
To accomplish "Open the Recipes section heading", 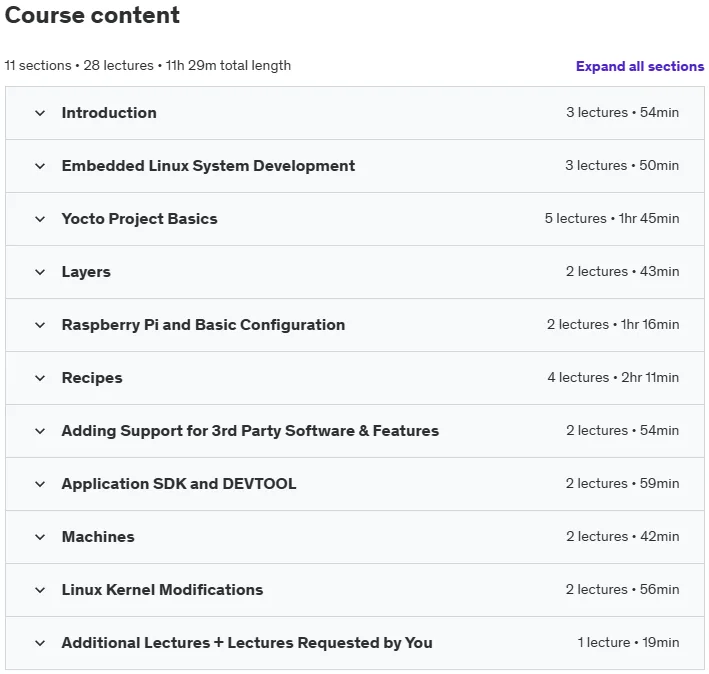I will (x=92, y=378).
